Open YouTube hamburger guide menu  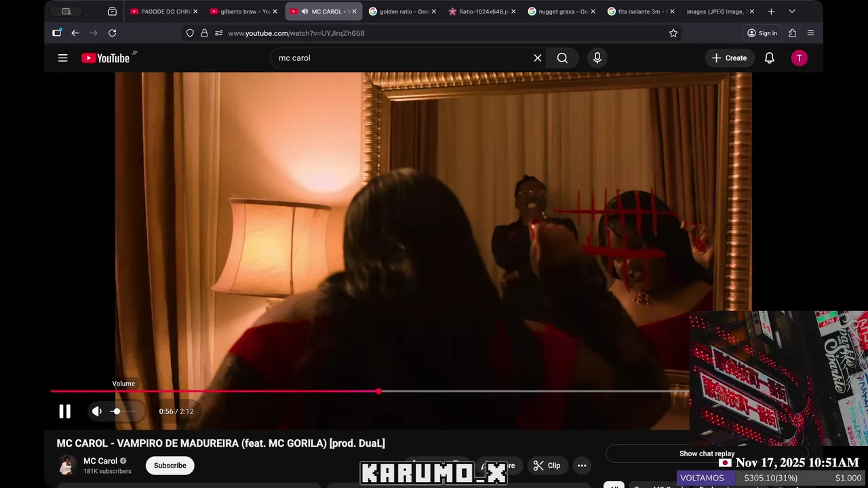pyautogui.click(x=63, y=58)
